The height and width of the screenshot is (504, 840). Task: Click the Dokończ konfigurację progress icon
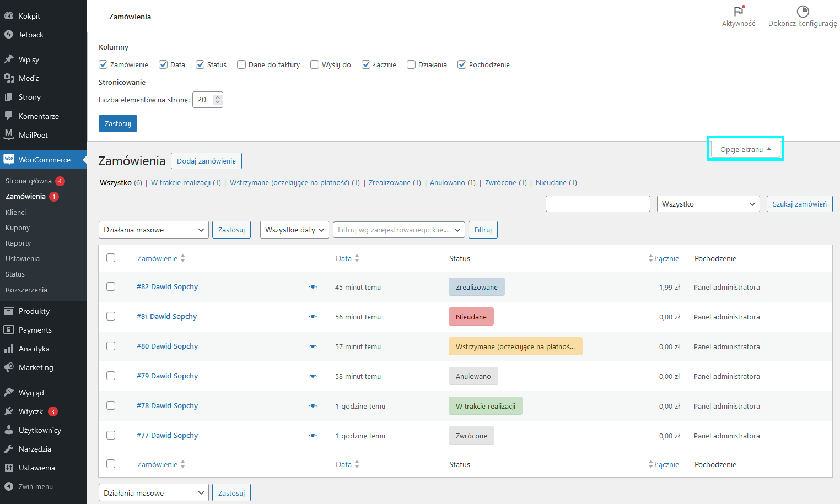pos(803,11)
